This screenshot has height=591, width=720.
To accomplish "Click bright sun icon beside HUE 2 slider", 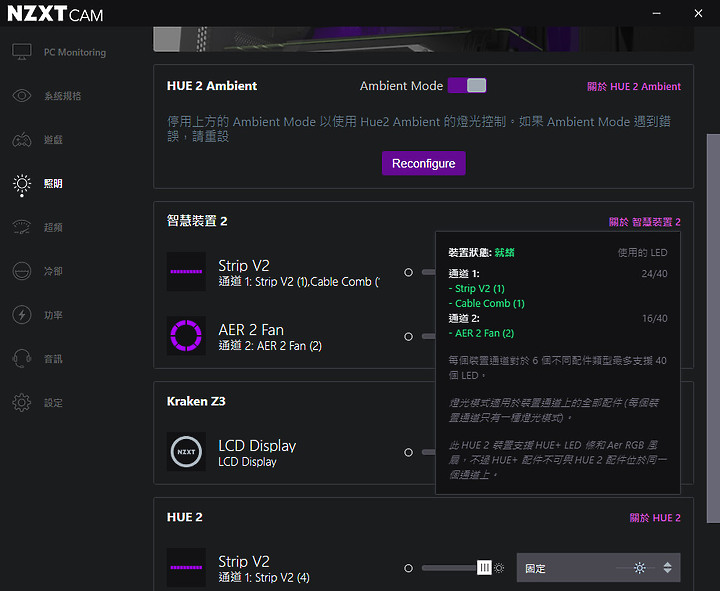I will coord(499,568).
